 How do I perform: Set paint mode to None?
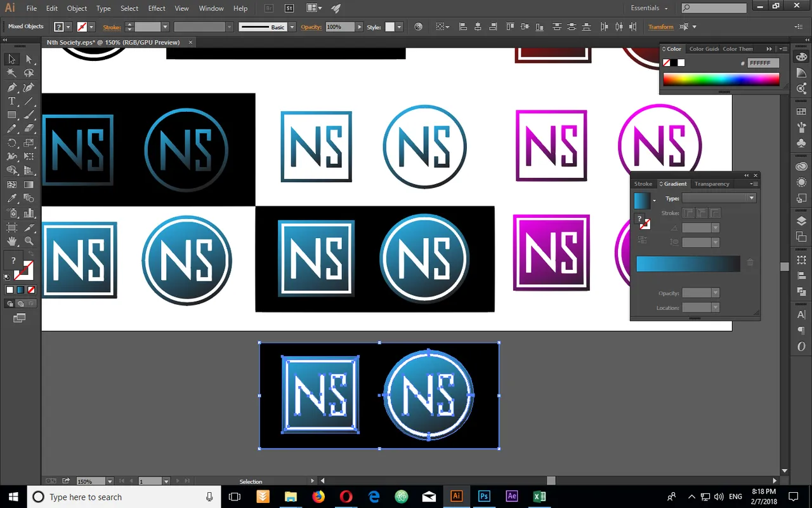click(x=31, y=290)
